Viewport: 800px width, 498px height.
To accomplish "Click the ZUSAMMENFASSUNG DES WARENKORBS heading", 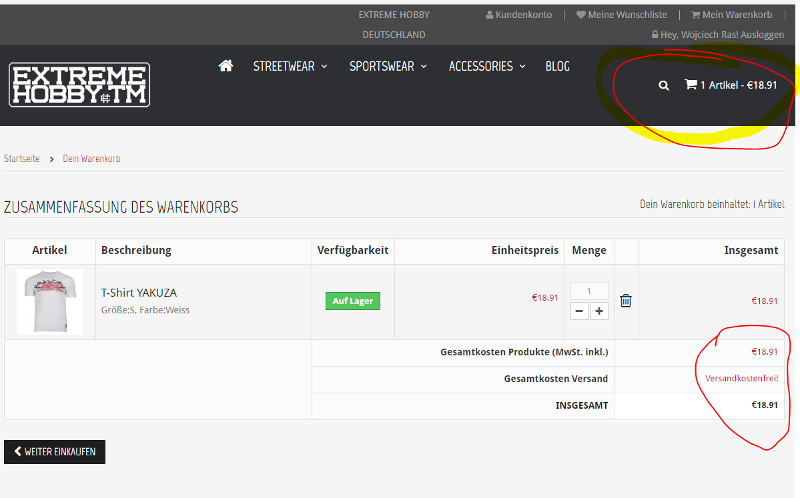I will click(x=121, y=207).
